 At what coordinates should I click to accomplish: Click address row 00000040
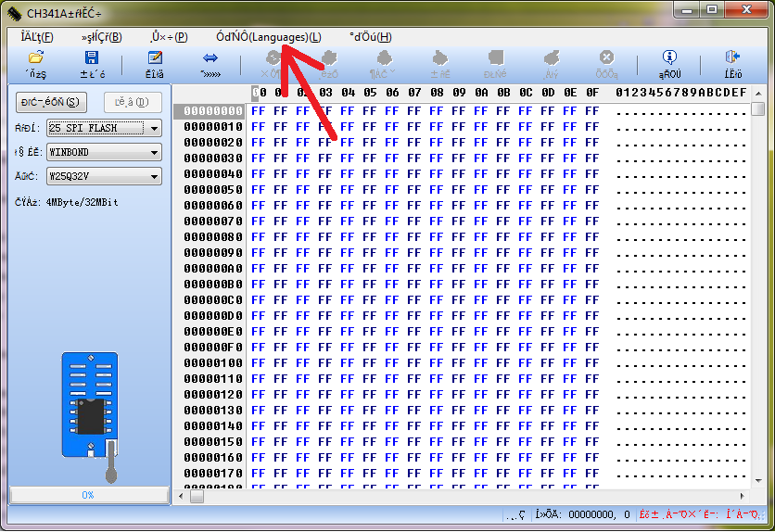click(x=213, y=174)
